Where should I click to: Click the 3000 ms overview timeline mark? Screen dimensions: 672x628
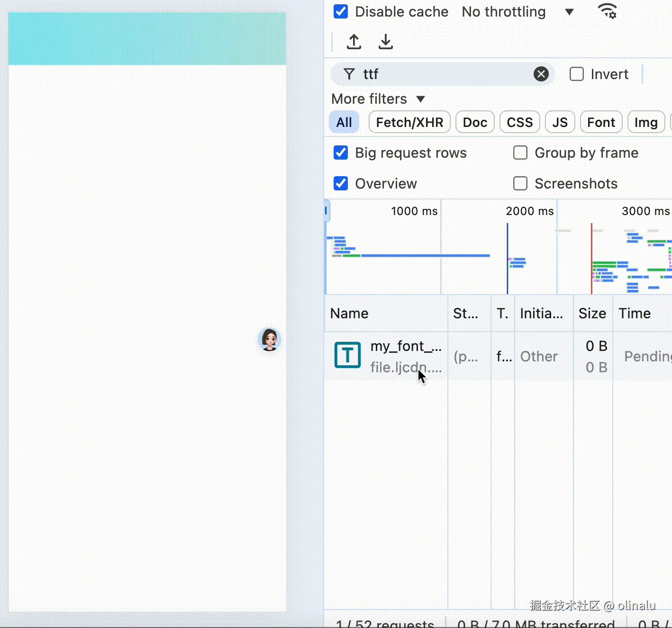point(646,211)
